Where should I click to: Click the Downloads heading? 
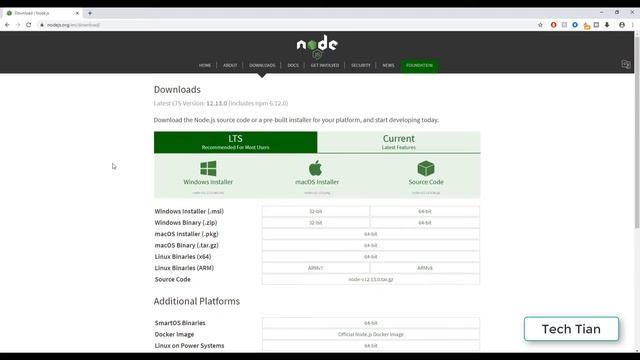[177, 89]
